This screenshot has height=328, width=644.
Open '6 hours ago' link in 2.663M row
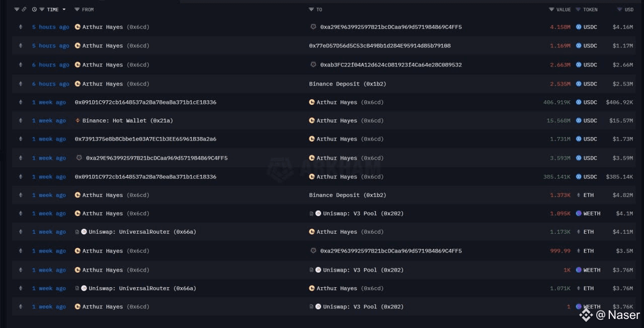(x=50, y=65)
